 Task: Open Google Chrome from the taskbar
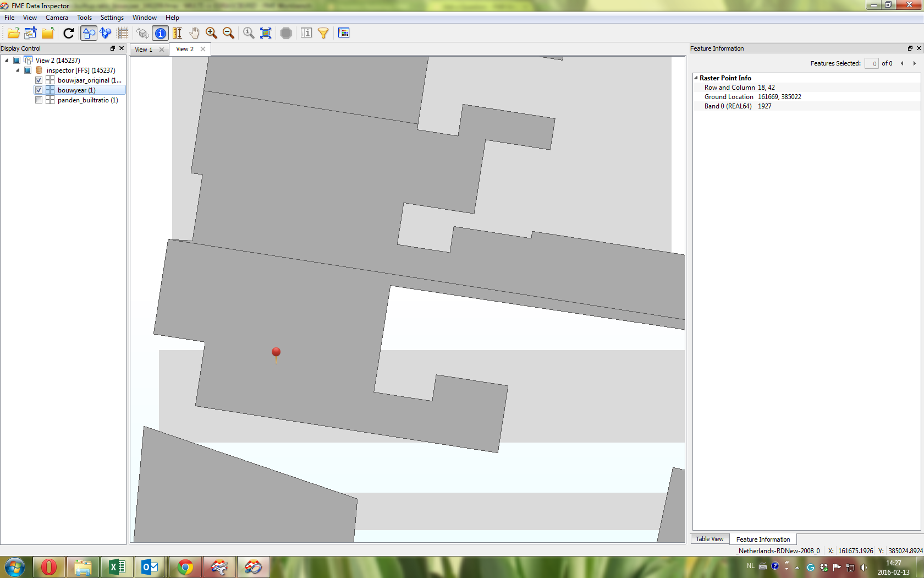tap(185, 566)
